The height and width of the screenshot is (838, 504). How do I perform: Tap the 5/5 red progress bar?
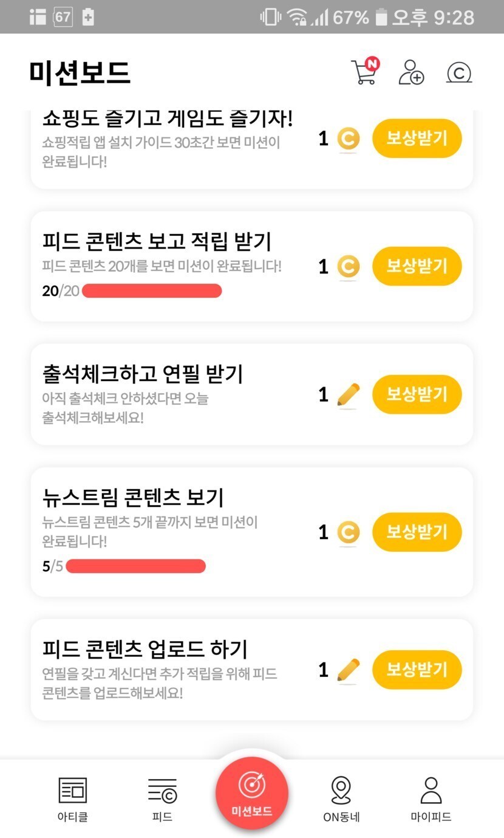coord(135,567)
